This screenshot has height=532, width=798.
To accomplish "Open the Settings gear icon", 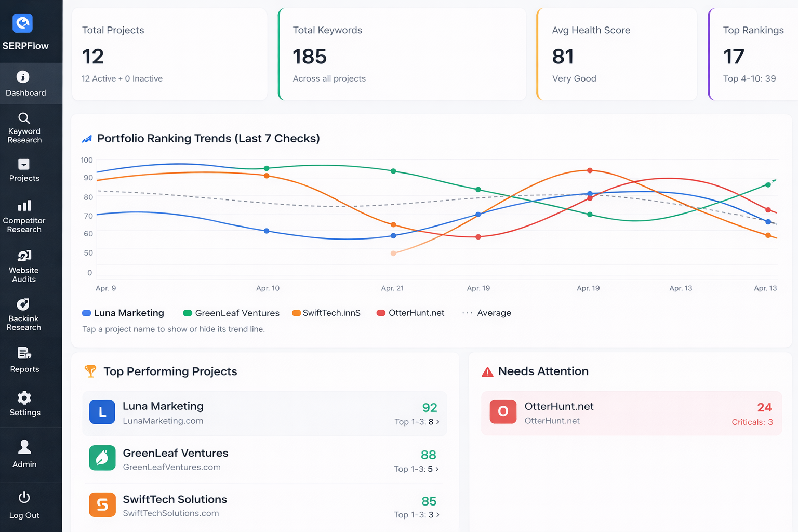I will (24, 398).
